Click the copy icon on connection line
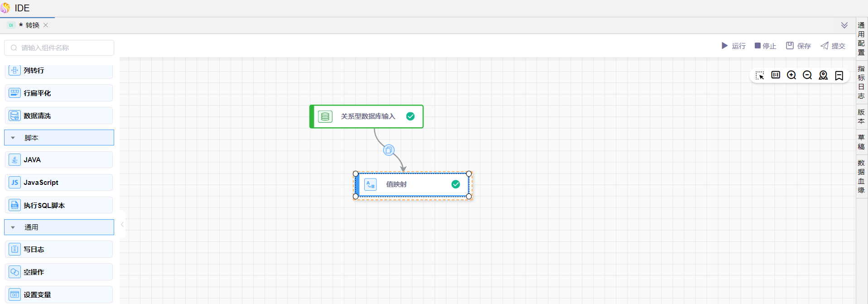 coord(389,150)
